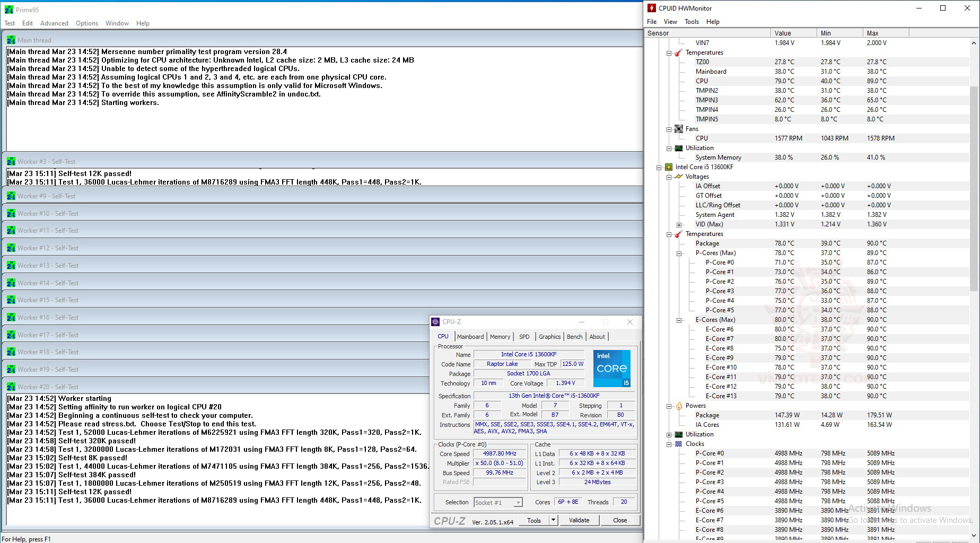The image size is (980, 543).
Task: Click the Worker #3 Self-Test window icon
Action: pyautogui.click(x=11, y=162)
